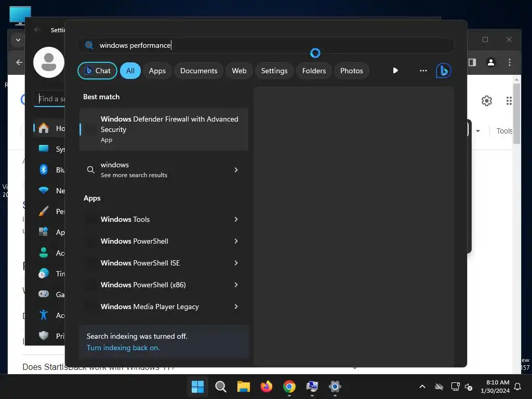Click Gaming controller icon in Settings sidebar
Image resolution: width=532 pixels, height=399 pixels.
point(44,294)
